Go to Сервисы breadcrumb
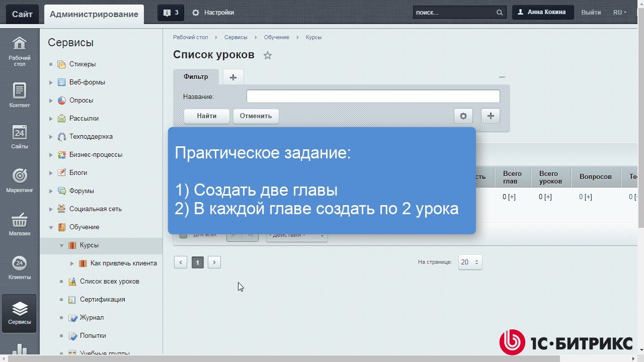 coord(236,37)
